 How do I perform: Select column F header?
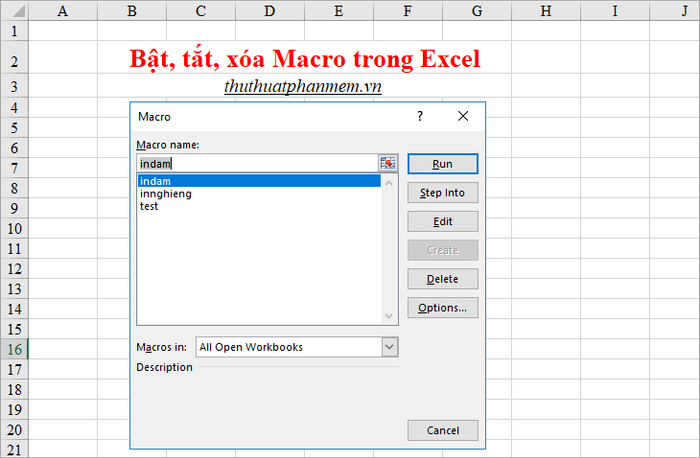(408, 11)
